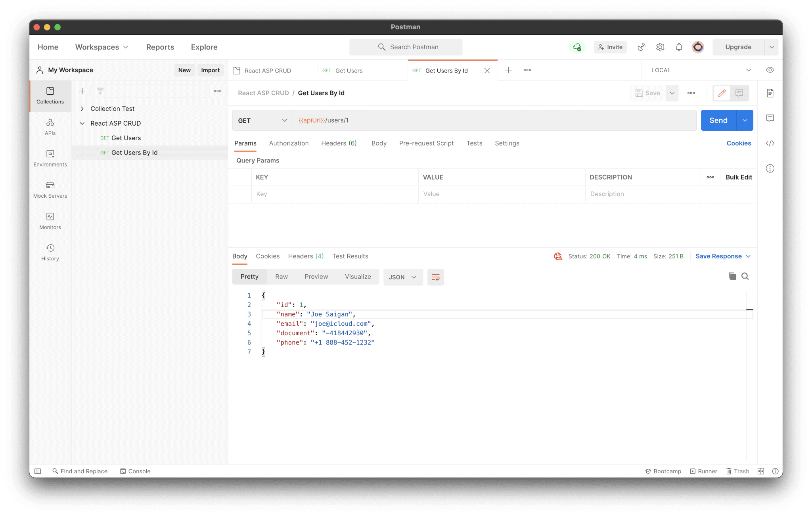Open the settings gear icon
812x516 pixels.
coord(660,47)
